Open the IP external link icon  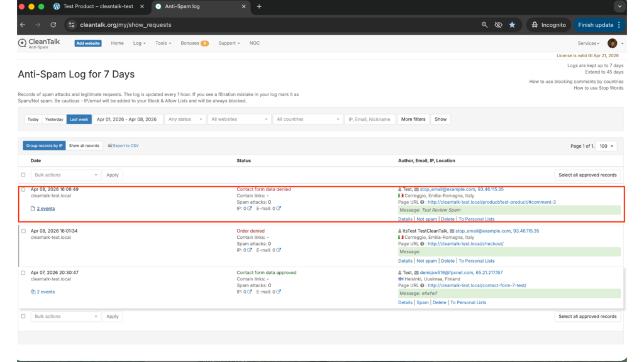(x=250, y=209)
